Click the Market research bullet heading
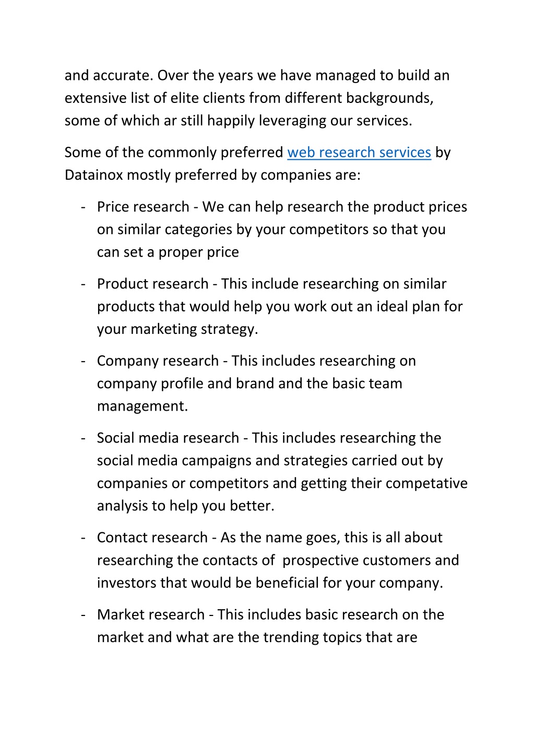Image resolution: width=534 pixels, height=756 pixels. pyautogui.click(x=151, y=614)
